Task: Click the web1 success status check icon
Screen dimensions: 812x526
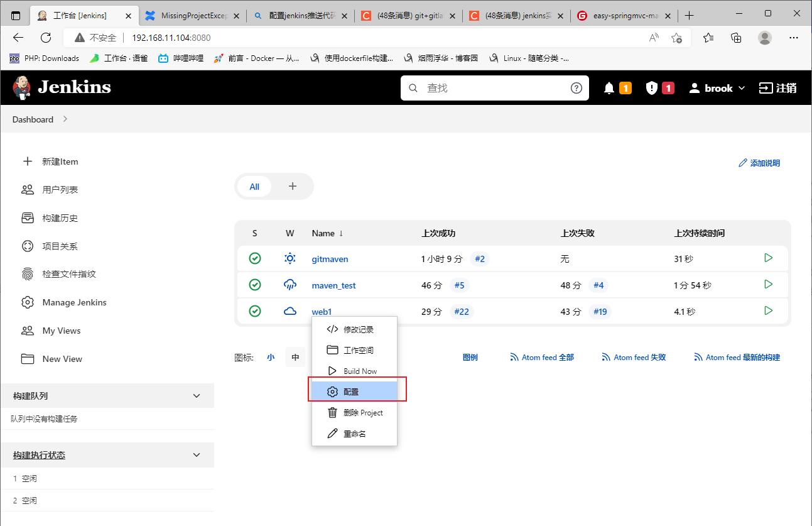Action: click(255, 311)
